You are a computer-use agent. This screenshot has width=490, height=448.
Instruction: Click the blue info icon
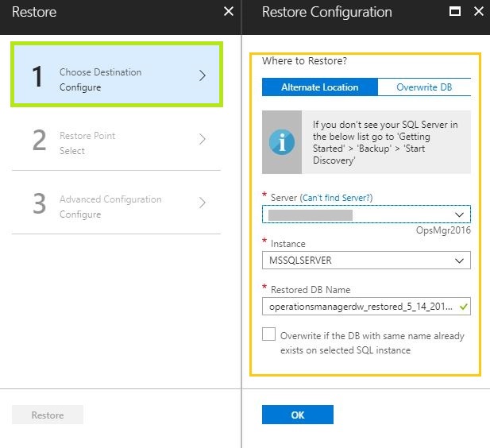(x=282, y=142)
